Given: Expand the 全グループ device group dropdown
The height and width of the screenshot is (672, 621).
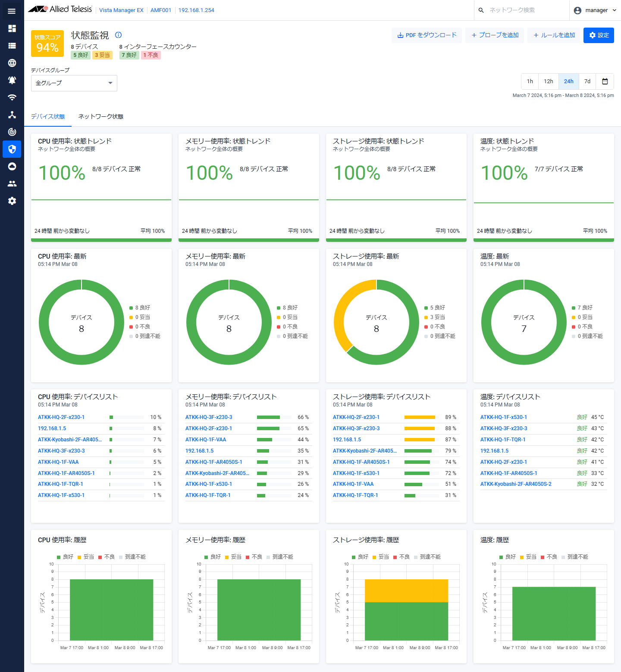Looking at the screenshot, I should tap(74, 83).
